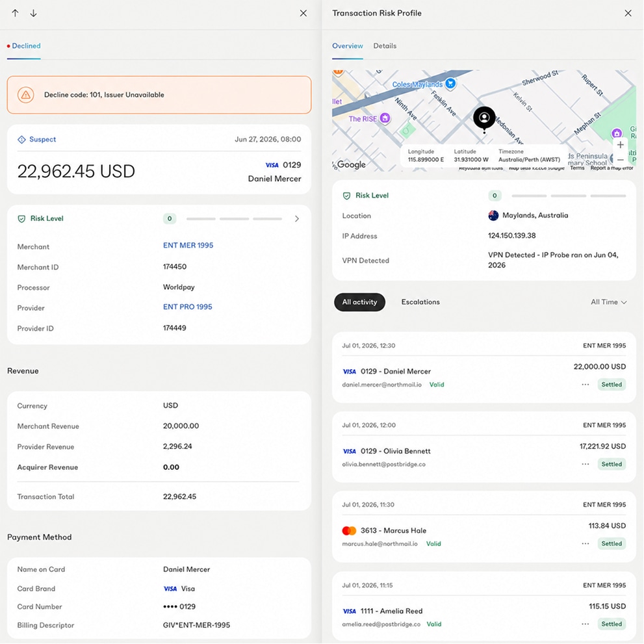The height and width of the screenshot is (644, 644).
Task: Open more options for Daniel Mercer activity
Action: pyautogui.click(x=586, y=385)
